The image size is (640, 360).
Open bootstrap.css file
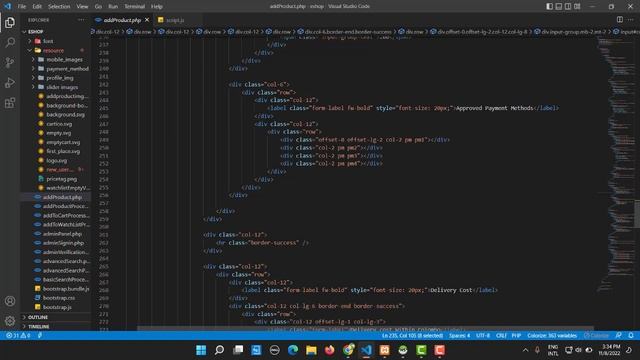tap(56, 298)
